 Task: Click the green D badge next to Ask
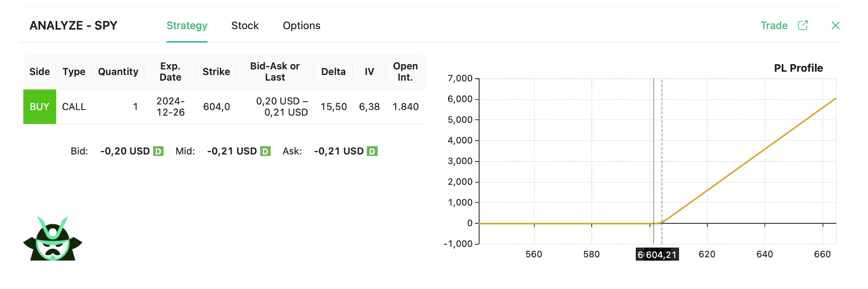[x=372, y=152]
